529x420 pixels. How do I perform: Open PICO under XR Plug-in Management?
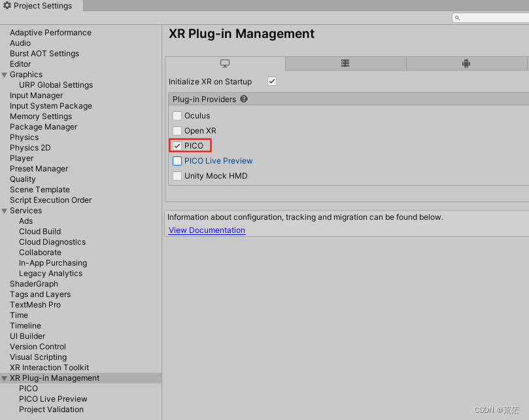pos(28,389)
